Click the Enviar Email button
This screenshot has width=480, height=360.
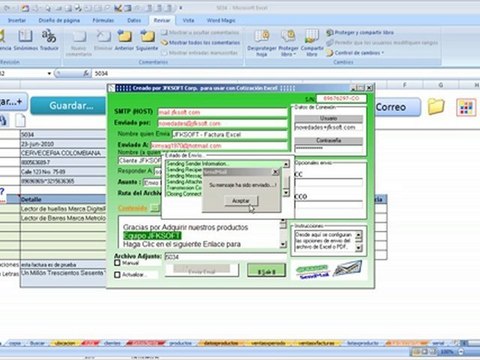click(202, 271)
